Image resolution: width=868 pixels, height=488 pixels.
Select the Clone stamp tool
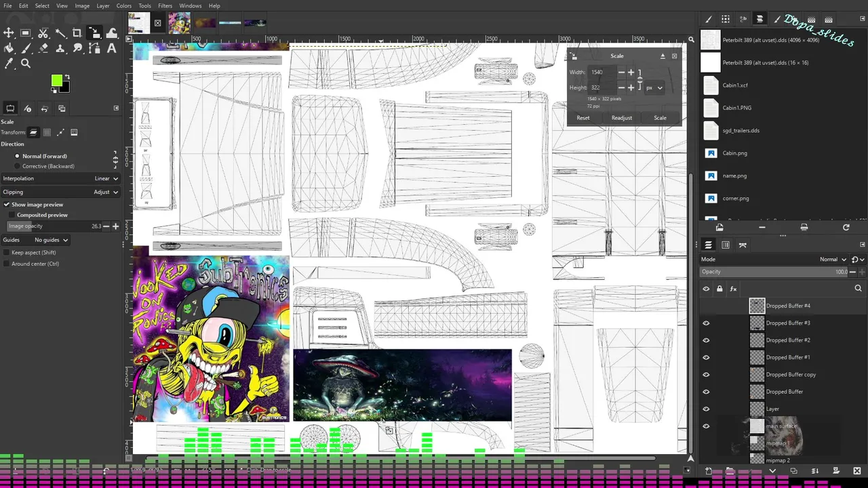click(60, 49)
